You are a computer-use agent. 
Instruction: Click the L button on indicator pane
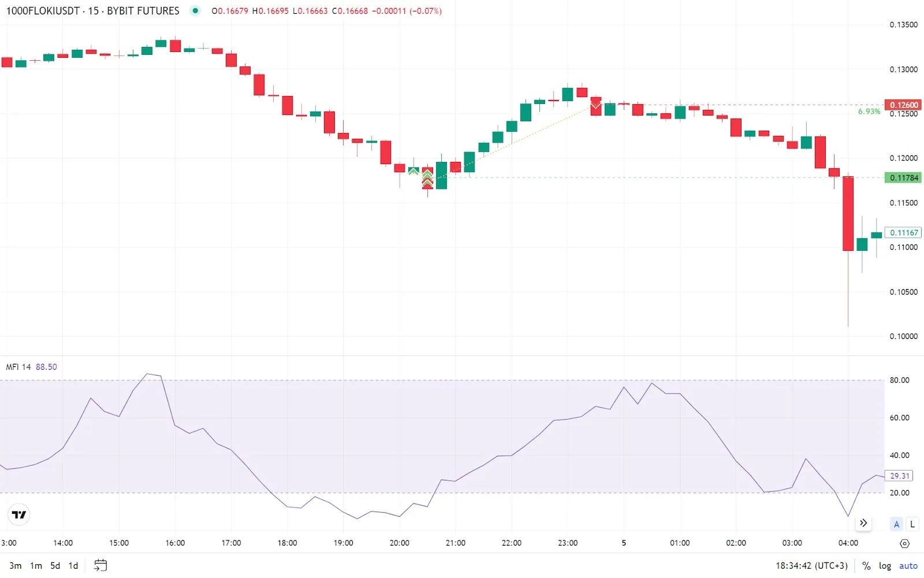pyautogui.click(x=912, y=524)
